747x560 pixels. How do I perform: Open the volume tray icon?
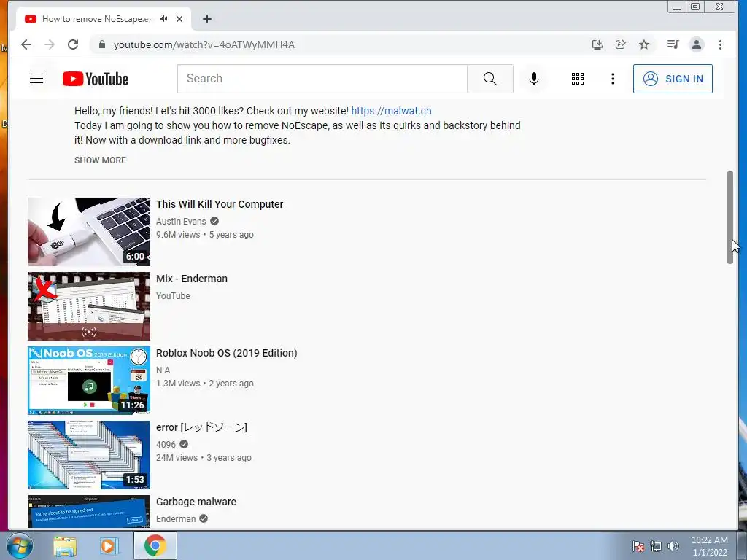pos(673,546)
